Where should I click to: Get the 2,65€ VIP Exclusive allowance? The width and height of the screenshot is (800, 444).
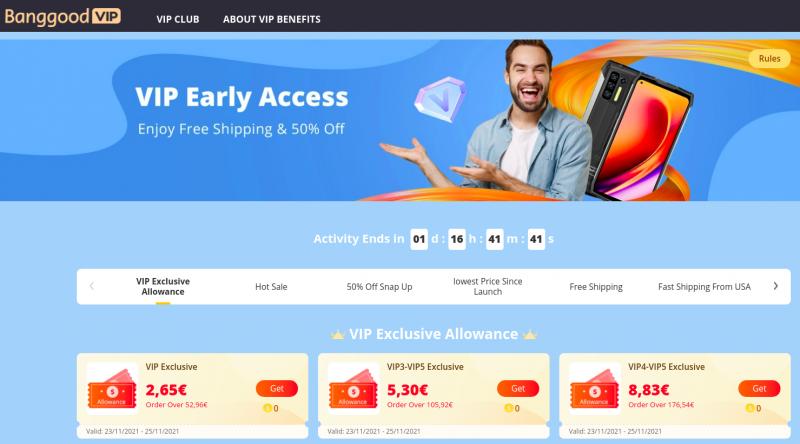(x=277, y=388)
